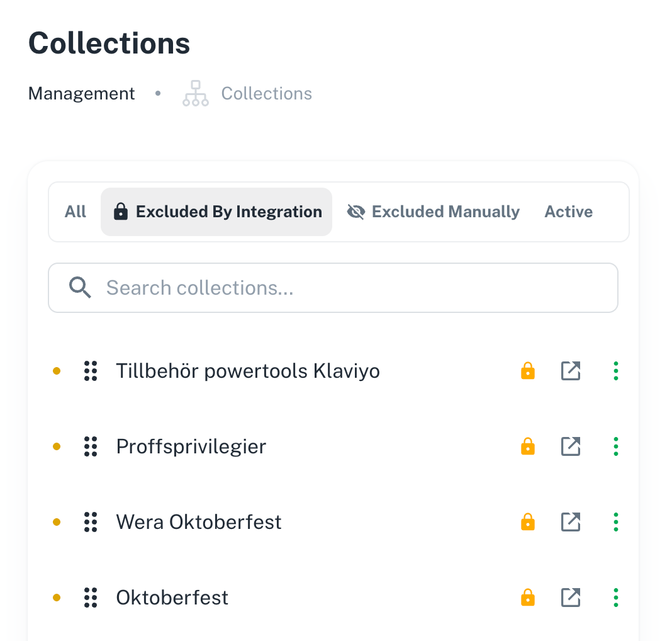Screen dimensions: 672x641
Task: Click the Management breadcrumb link
Action: (x=81, y=93)
